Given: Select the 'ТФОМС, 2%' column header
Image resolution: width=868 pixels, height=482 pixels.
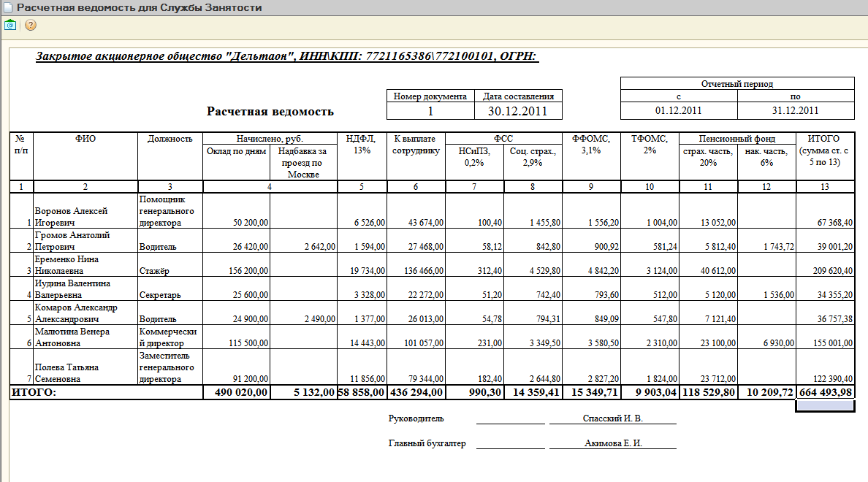Looking at the screenshot, I should (x=650, y=156).
